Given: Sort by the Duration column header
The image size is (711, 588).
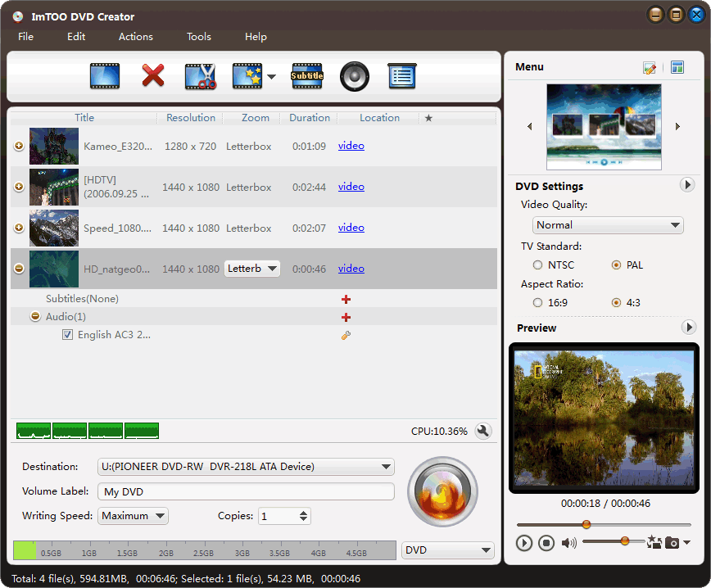Looking at the screenshot, I should click(x=310, y=118).
